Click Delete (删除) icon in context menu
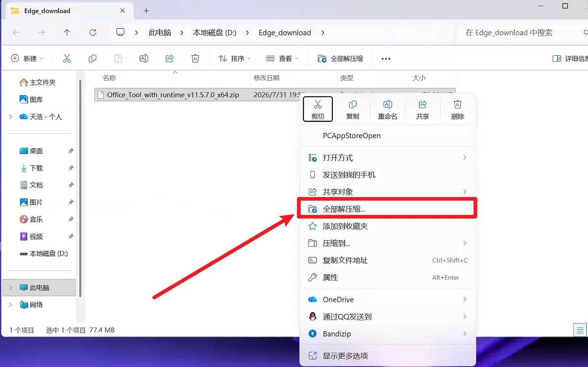 pos(457,109)
